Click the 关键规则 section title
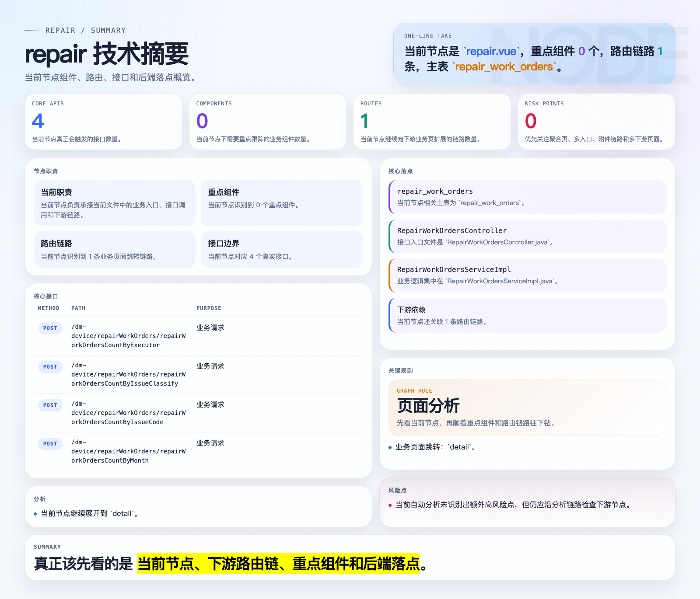 401,370
